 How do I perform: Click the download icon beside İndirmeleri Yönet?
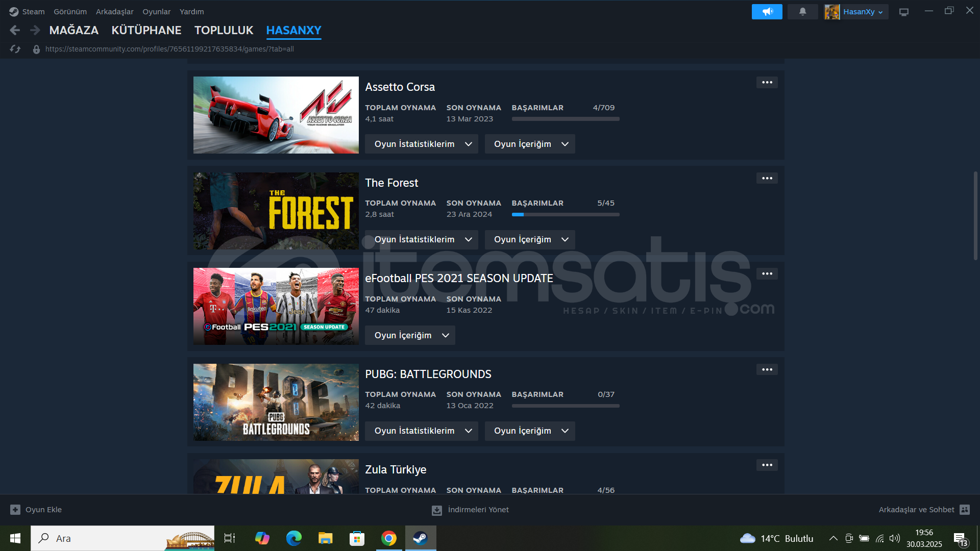437,510
